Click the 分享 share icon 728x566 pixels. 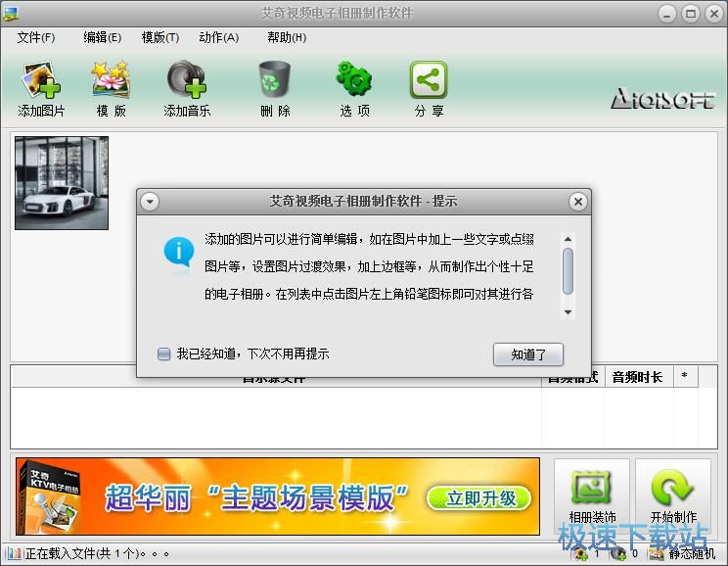429,80
